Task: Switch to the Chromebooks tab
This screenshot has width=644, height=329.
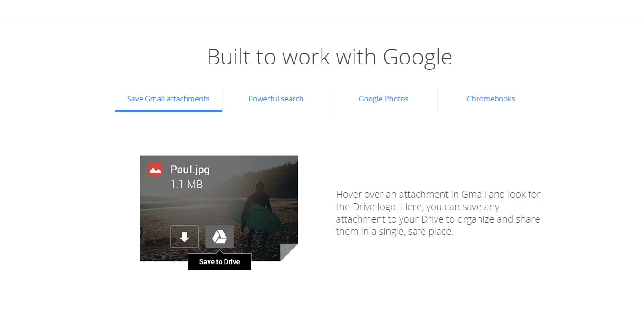Action: coord(491,99)
